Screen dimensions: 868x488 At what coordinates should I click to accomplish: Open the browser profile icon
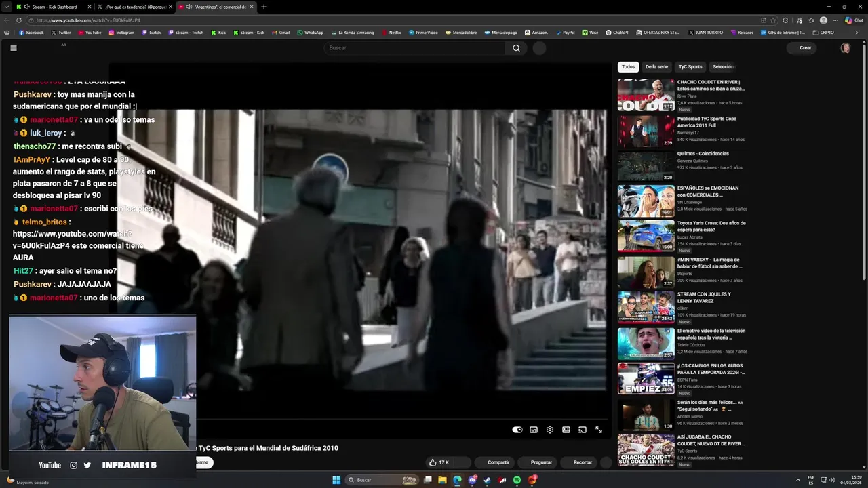click(x=823, y=20)
